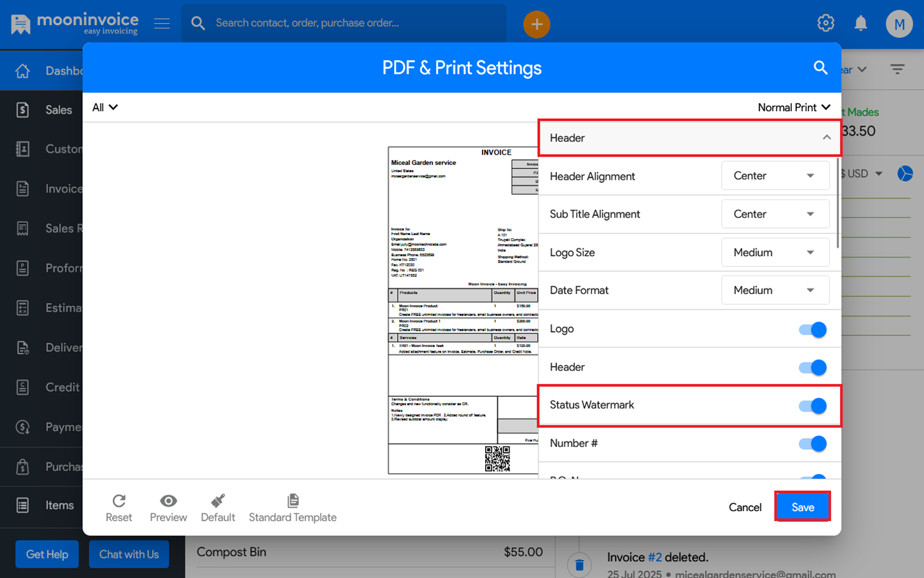
Task: Click the filter icon behind the dialog
Action: coord(897,69)
